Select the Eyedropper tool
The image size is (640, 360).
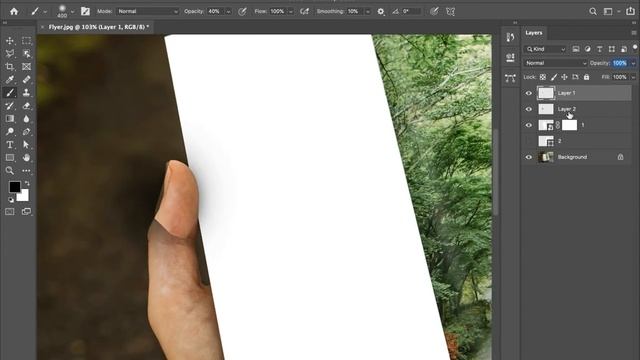point(10,80)
